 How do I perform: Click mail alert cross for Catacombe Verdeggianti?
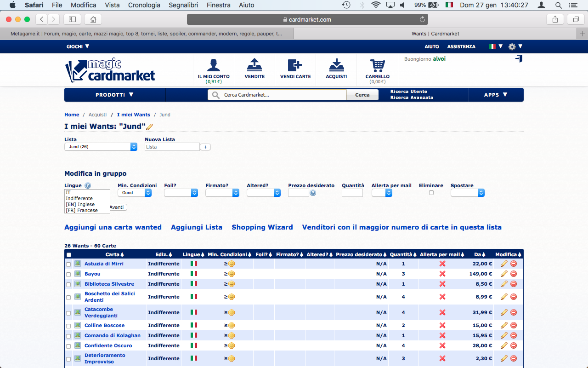click(x=442, y=312)
